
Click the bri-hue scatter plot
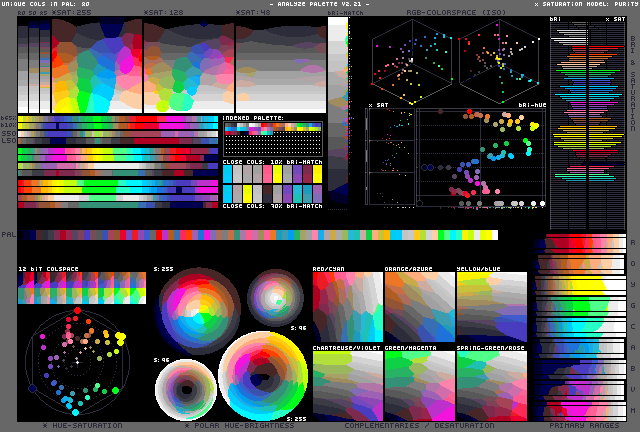pyautogui.click(x=483, y=157)
